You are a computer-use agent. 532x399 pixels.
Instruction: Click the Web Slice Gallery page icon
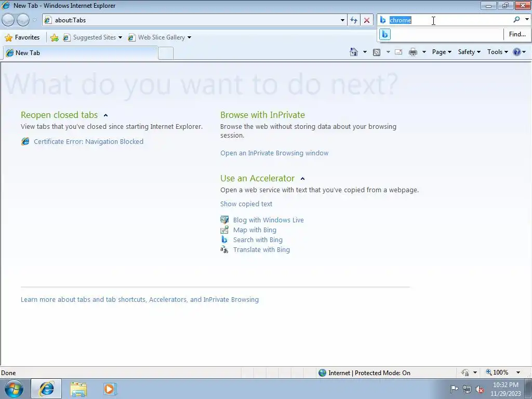pyautogui.click(x=131, y=37)
